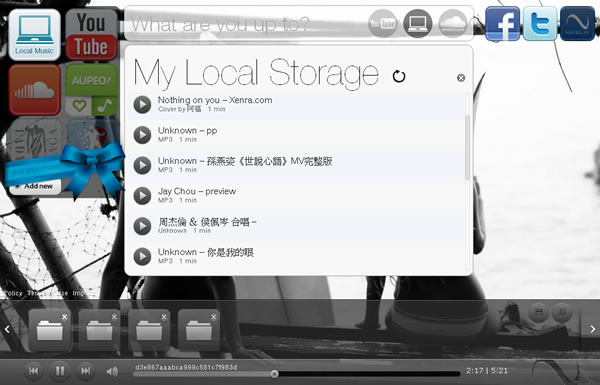Play 'Jay Chou – preview'
The image size is (600, 385).
click(x=142, y=196)
